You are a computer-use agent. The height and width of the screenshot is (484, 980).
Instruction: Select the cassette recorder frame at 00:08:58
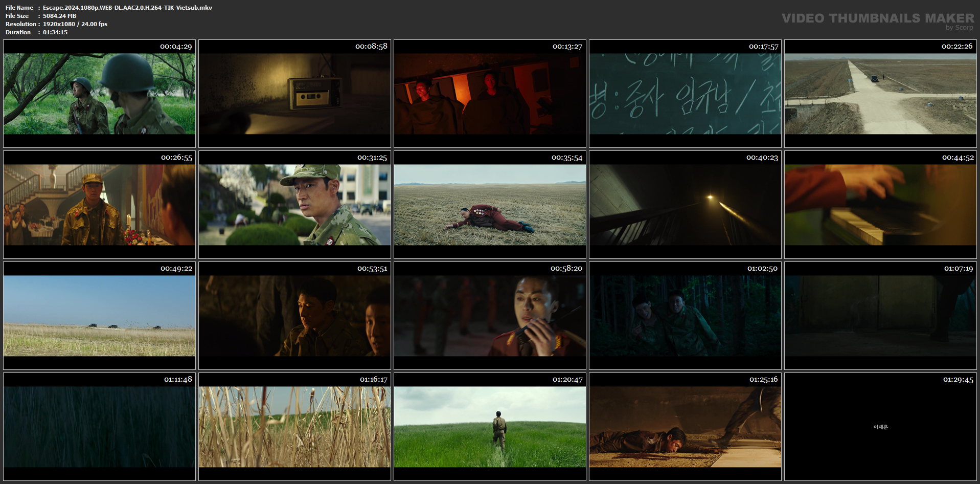tap(294, 94)
